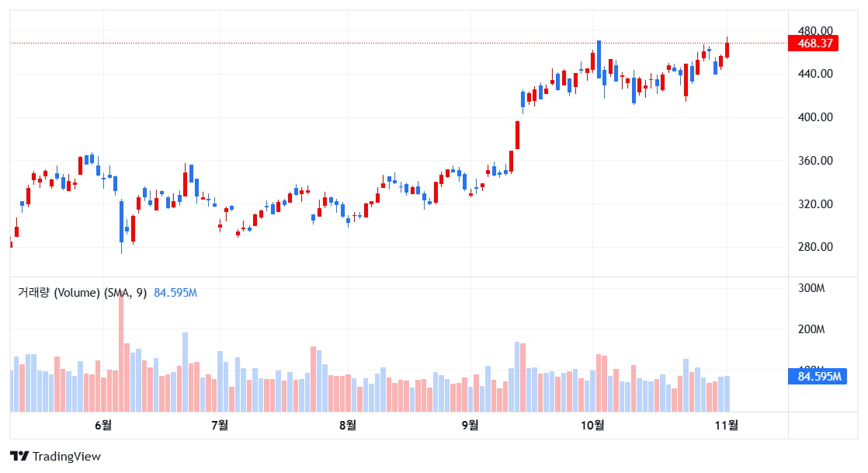
Task: Click the 480.00 price axis label
Action: point(815,30)
